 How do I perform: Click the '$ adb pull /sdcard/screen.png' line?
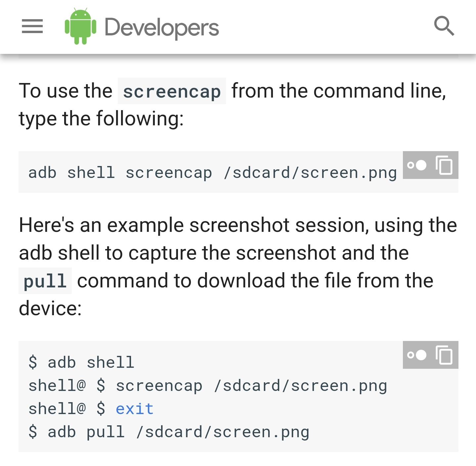pyautogui.click(x=169, y=432)
